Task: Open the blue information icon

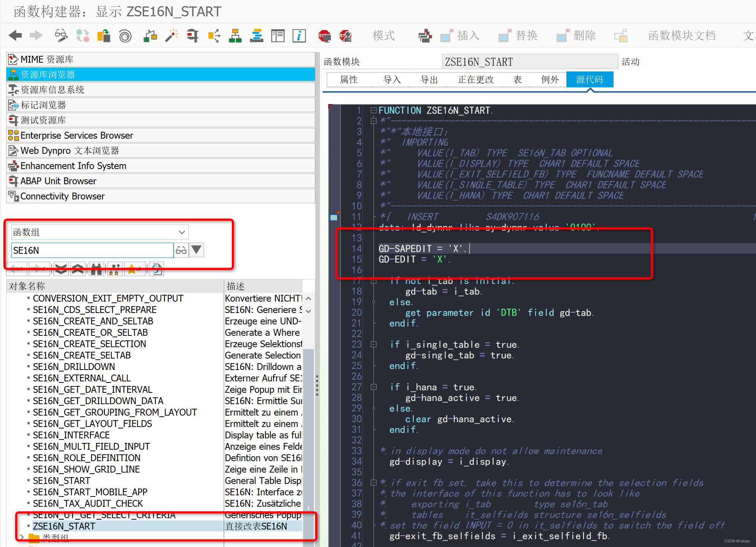Action: tap(299, 36)
